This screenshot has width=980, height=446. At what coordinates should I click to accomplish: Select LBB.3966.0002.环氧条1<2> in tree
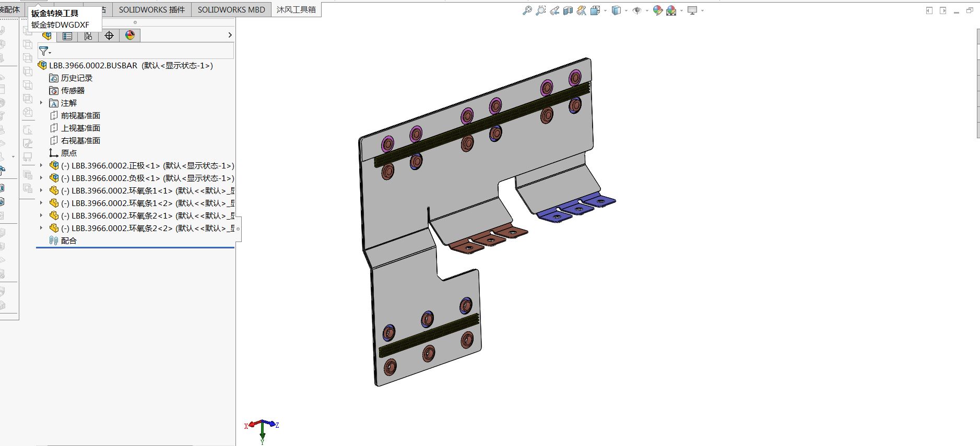[148, 203]
